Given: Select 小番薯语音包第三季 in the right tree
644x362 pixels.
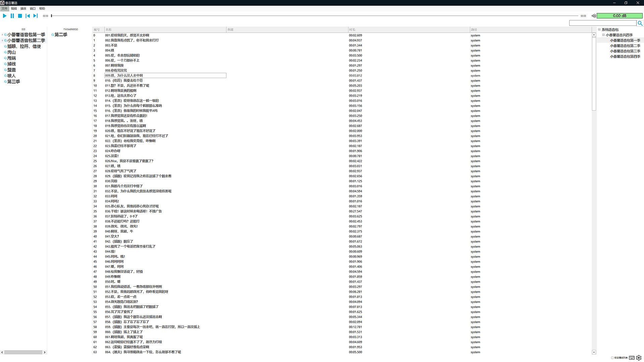Looking at the screenshot, I should (x=625, y=51).
